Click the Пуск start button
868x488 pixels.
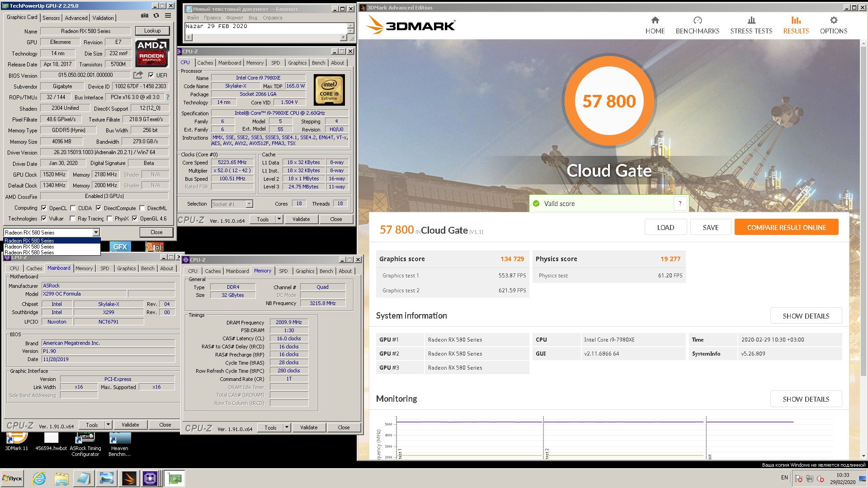[13, 479]
